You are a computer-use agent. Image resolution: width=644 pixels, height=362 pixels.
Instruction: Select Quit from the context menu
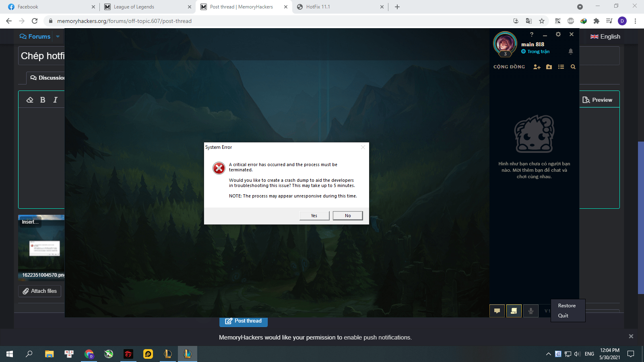[x=563, y=316]
